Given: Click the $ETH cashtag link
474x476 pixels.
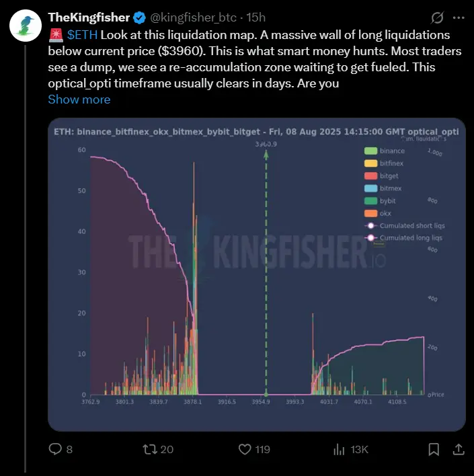Looking at the screenshot, I should (82, 35).
